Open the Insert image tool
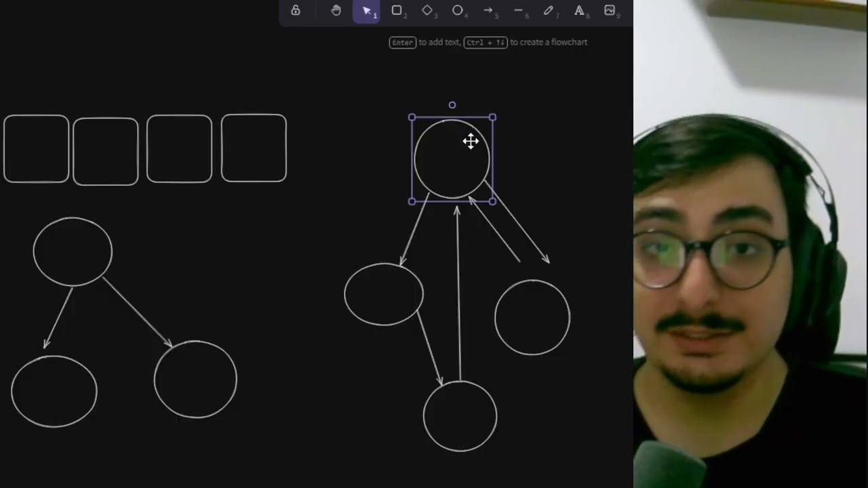 point(610,10)
